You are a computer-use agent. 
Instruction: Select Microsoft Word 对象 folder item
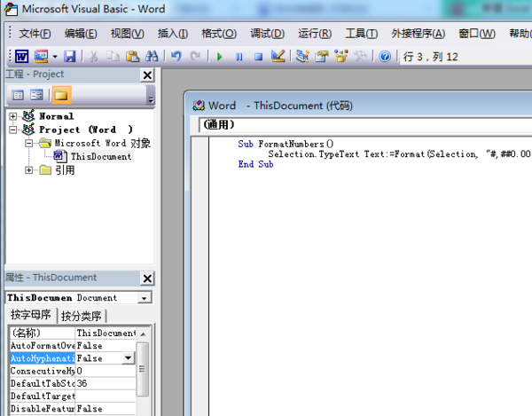(x=103, y=143)
